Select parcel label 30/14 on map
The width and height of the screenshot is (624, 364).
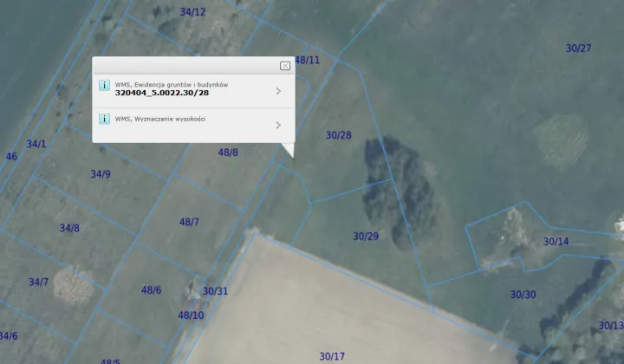tap(556, 242)
